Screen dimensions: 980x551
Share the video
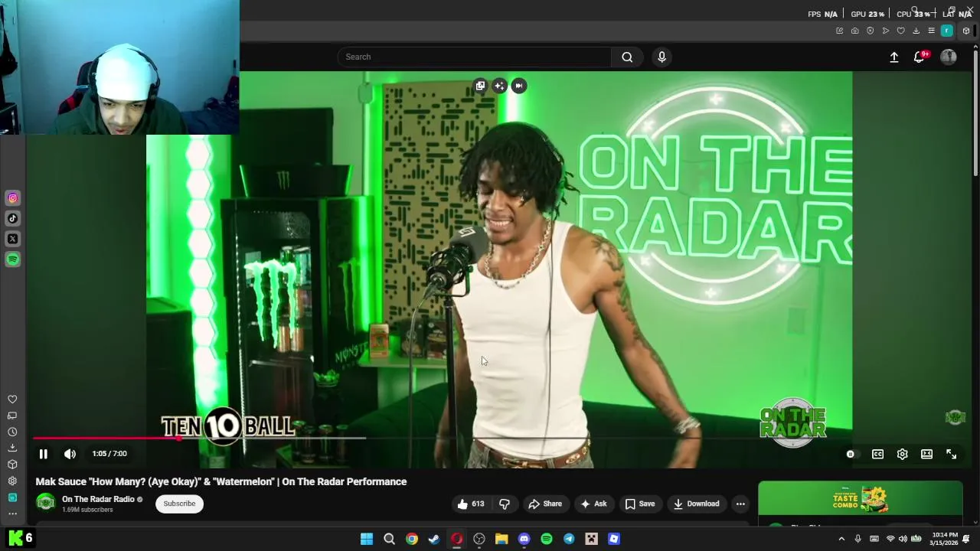click(x=545, y=504)
